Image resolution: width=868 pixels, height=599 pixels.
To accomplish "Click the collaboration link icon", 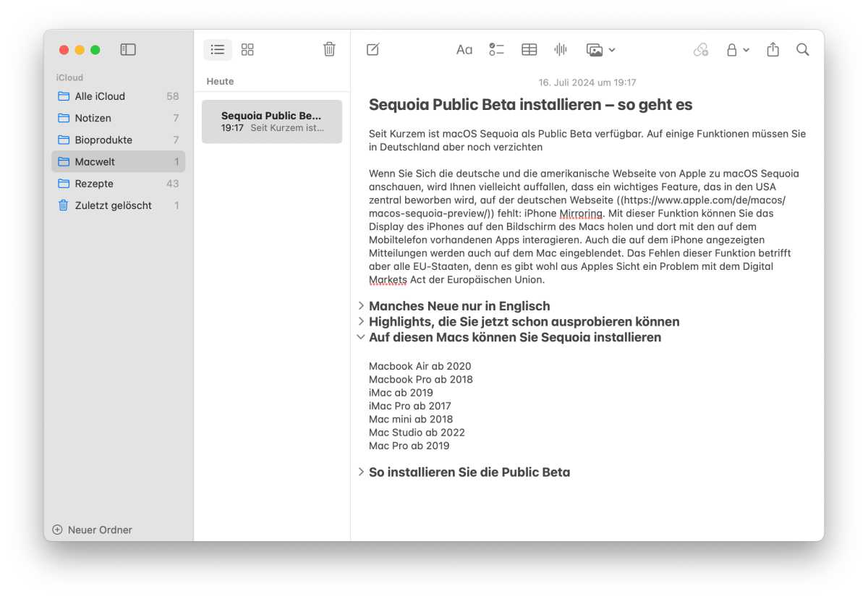I will 700,50.
